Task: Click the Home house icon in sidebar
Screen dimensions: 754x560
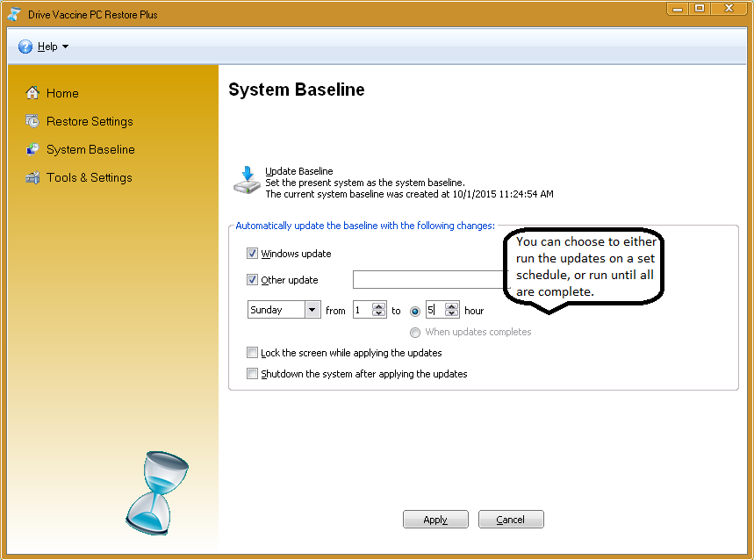Action: pos(32,93)
